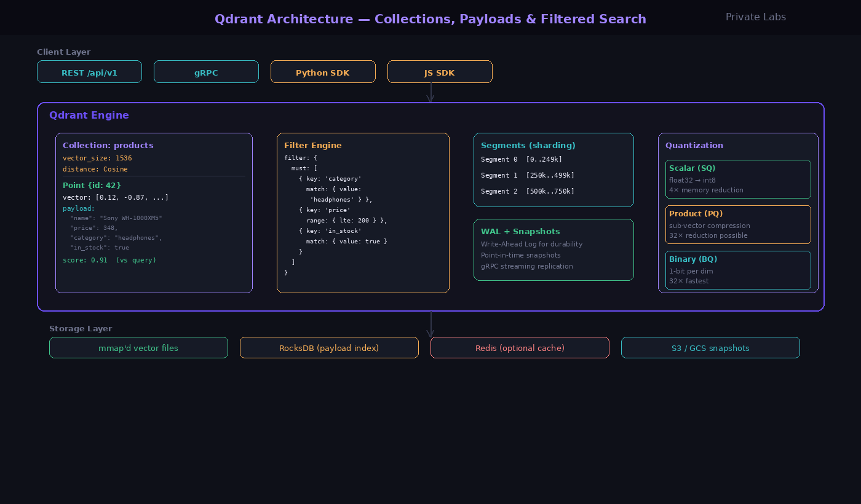
Task: Click the Point {id: 42} heading
Action: pos(92,185)
